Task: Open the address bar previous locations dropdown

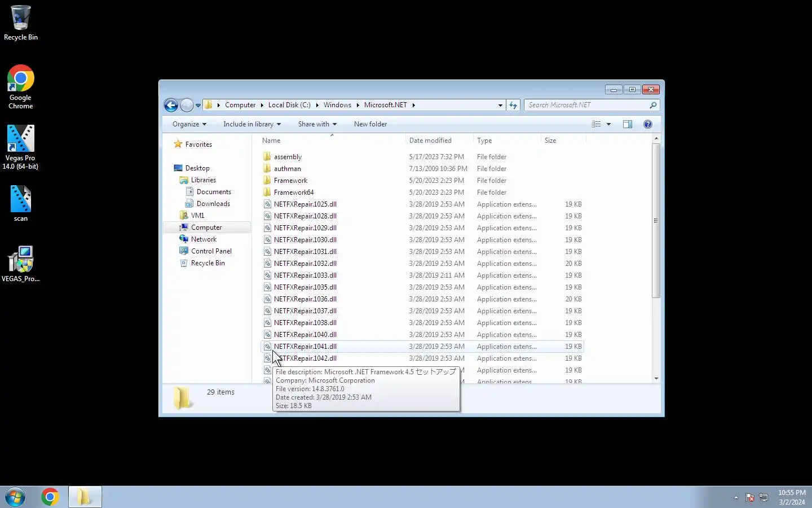Action: 500,105
